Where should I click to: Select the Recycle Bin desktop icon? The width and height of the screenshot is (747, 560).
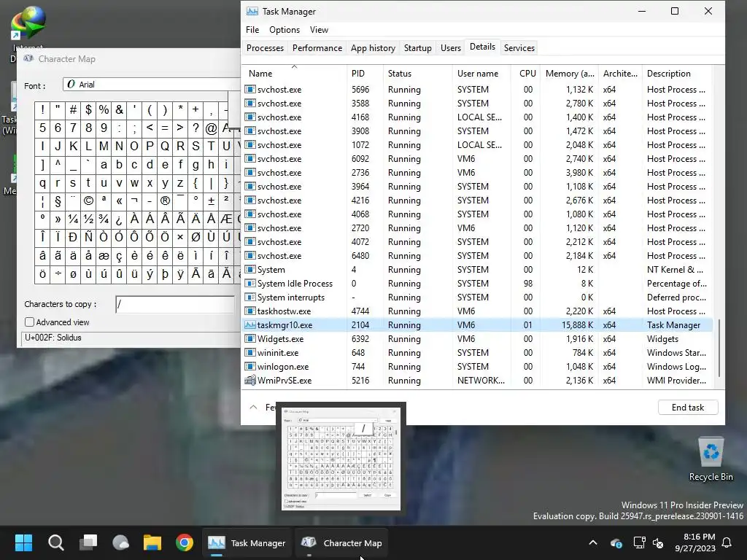[711, 459]
